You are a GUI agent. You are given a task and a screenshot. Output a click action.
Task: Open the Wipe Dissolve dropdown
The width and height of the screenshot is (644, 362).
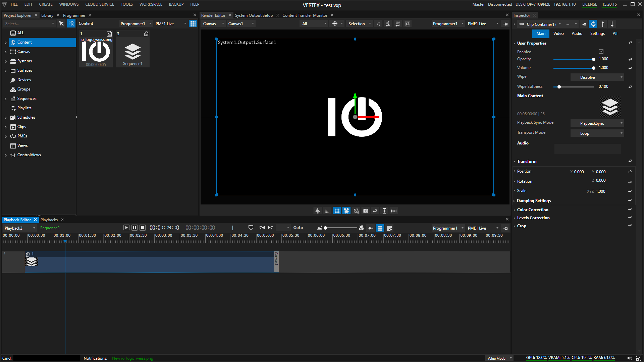click(x=597, y=77)
